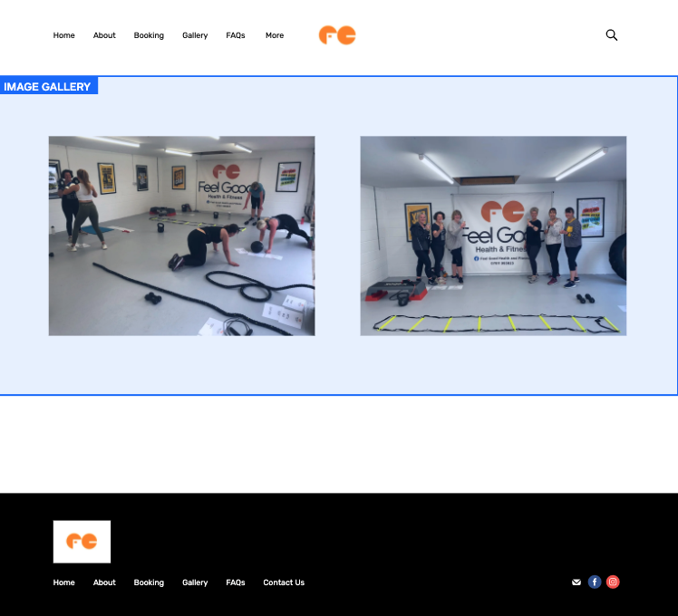Image resolution: width=678 pixels, height=616 pixels.
Task: Click the footer FG logo box
Action: pyautogui.click(x=82, y=542)
